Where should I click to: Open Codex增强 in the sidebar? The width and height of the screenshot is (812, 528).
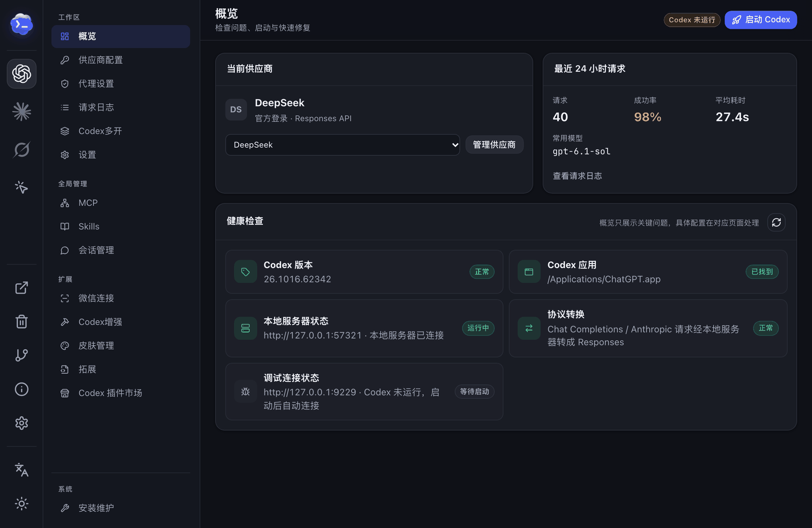pyautogui.click(x=121, y=322)
